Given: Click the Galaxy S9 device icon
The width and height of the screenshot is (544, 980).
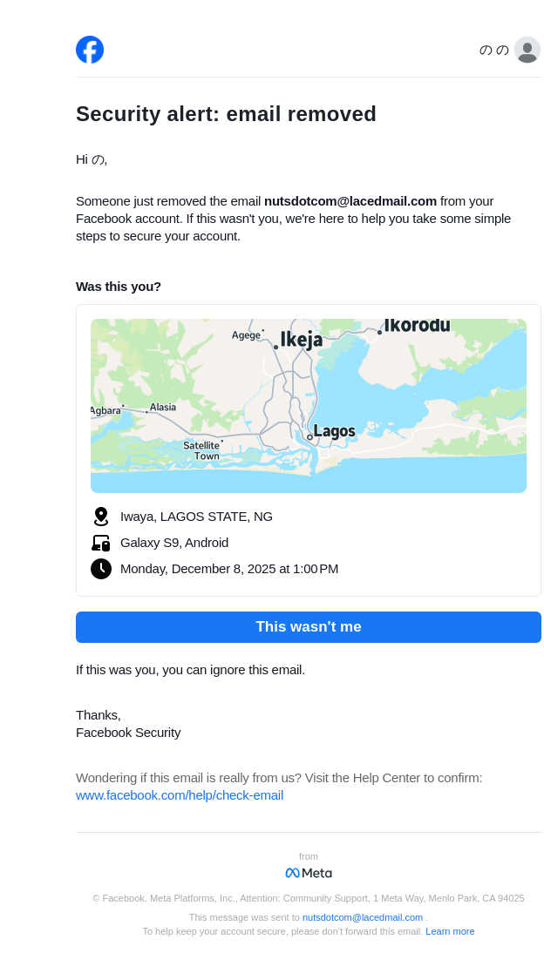Looking at the screenshot, I should coord(101,543).
